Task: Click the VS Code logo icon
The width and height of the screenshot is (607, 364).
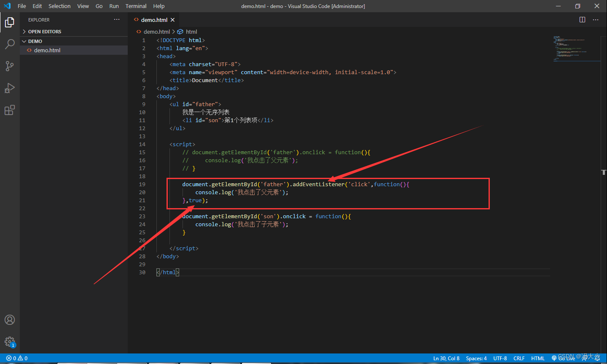Action: pos(7,6)
